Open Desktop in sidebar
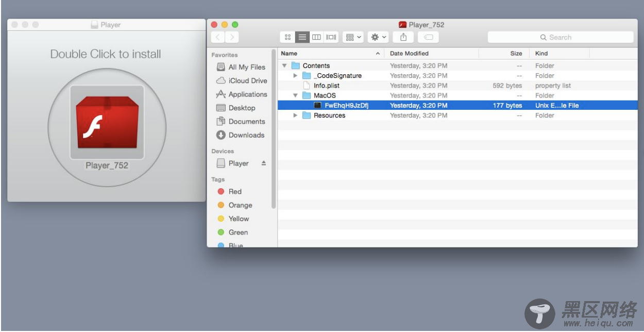644x332 pixels. (x=235, y=108)
